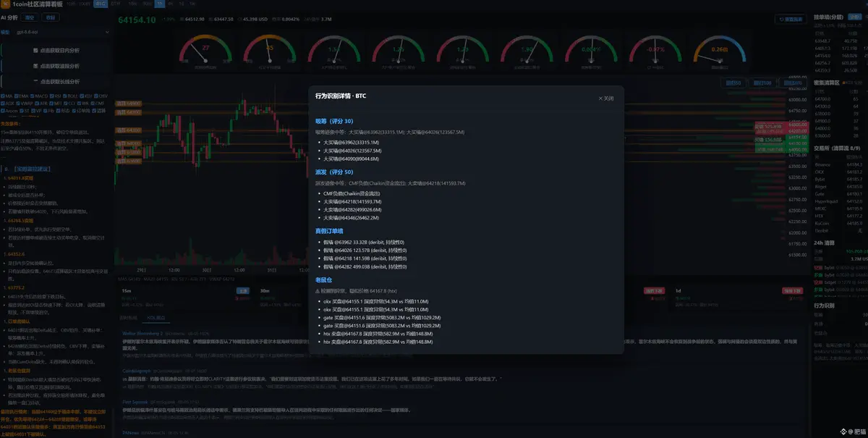The image size is (868, 438).
Task: Click list item 大卖墙@64282(499026.6M)
Action: [x=352, y=209]
